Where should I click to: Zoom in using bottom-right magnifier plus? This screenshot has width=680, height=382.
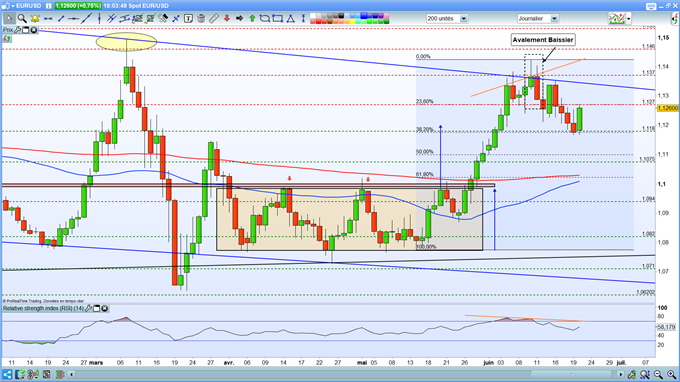[x=671, y=374]
